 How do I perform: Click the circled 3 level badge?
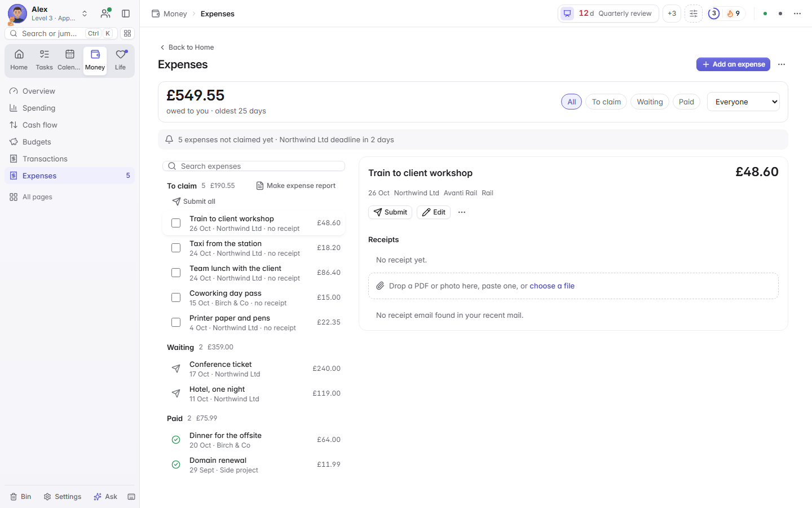[714, 14]
